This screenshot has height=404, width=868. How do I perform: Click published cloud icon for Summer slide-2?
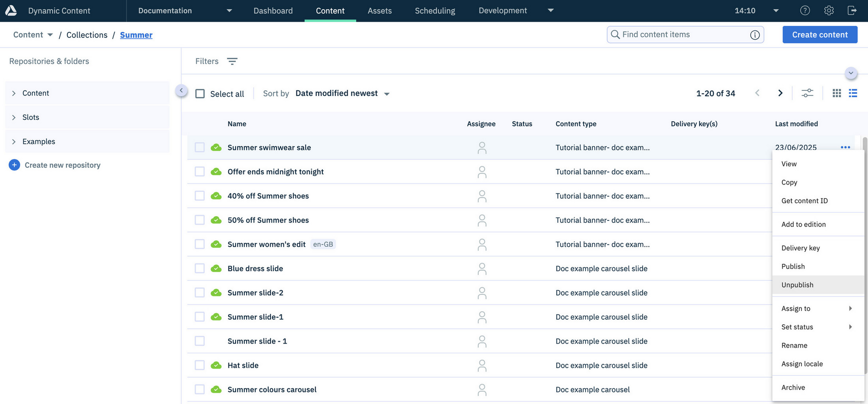click(216, 293)
